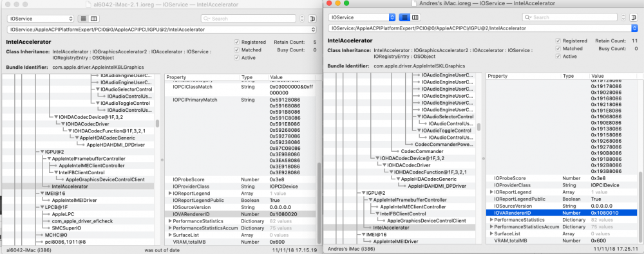This screenshot has width=644, height=254.
Task: Switch to list view in al6042-iMac window
Action: (82, 19)
